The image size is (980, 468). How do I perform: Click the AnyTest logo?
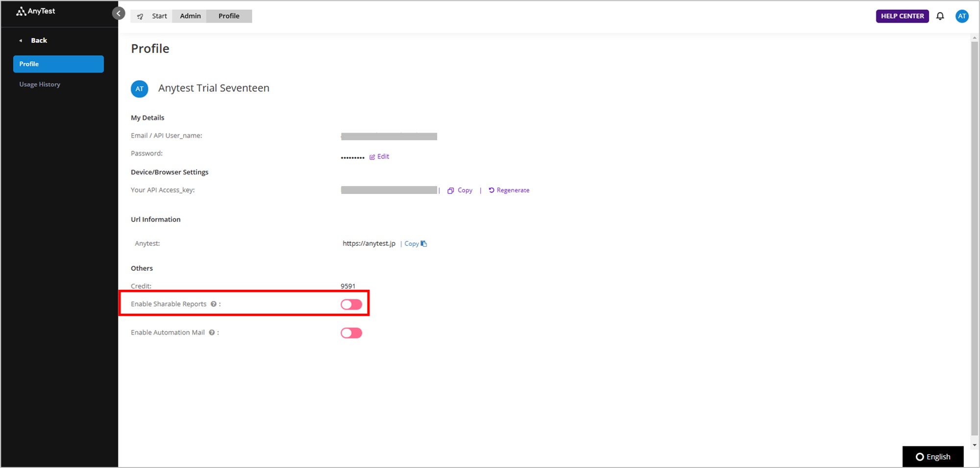(x=36, y=11)
